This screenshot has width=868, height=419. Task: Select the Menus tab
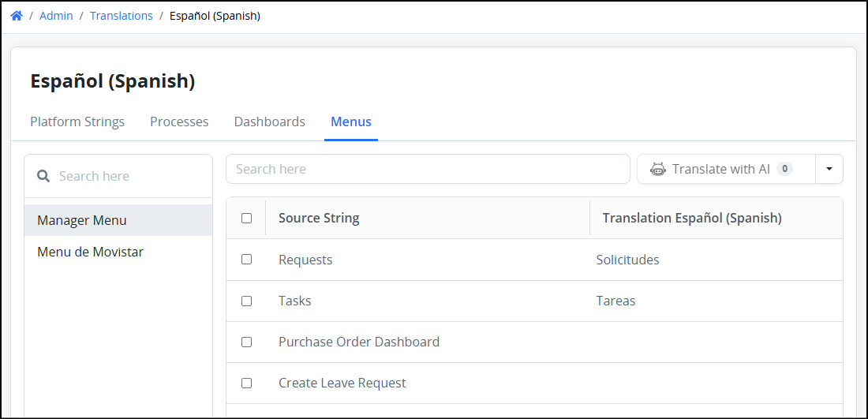(351, 122)
